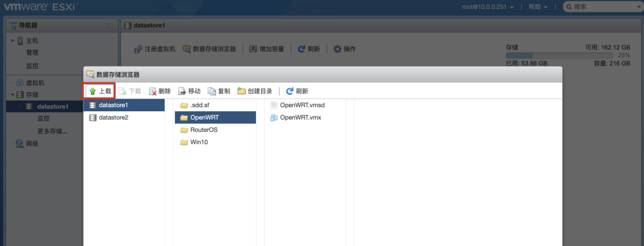Refresh the datastore browser file list
The height and width of the screenshot is (246, 644).
pos(297,91)
